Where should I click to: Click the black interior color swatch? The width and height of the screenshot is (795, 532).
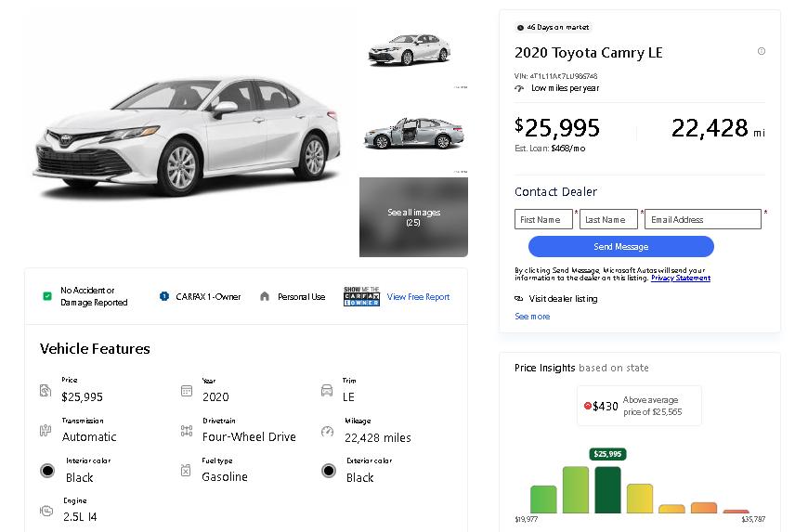click(47, 471)
